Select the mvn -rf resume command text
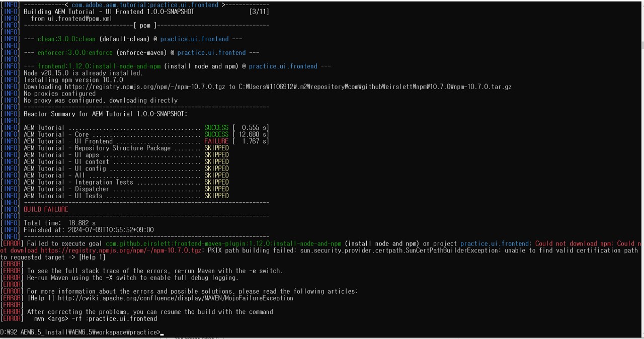644x339 pixels. coord(95,318)
